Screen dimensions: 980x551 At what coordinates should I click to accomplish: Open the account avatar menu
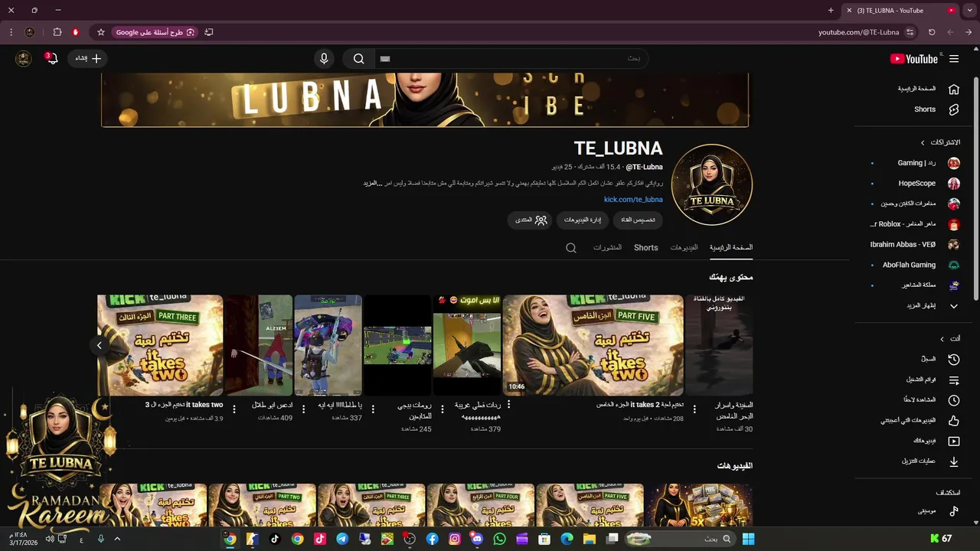click(x=24, y=59)
